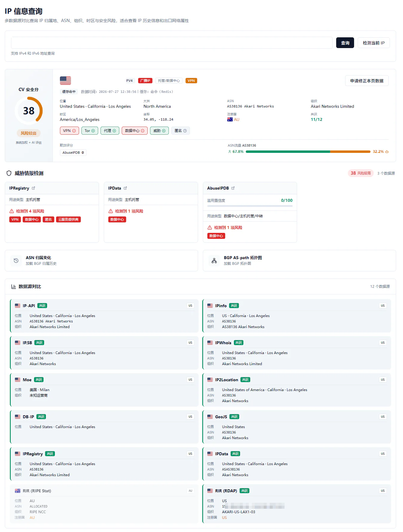Click the IP address search input field
This screenshot has width=403, height=532.
coord(172,43)
